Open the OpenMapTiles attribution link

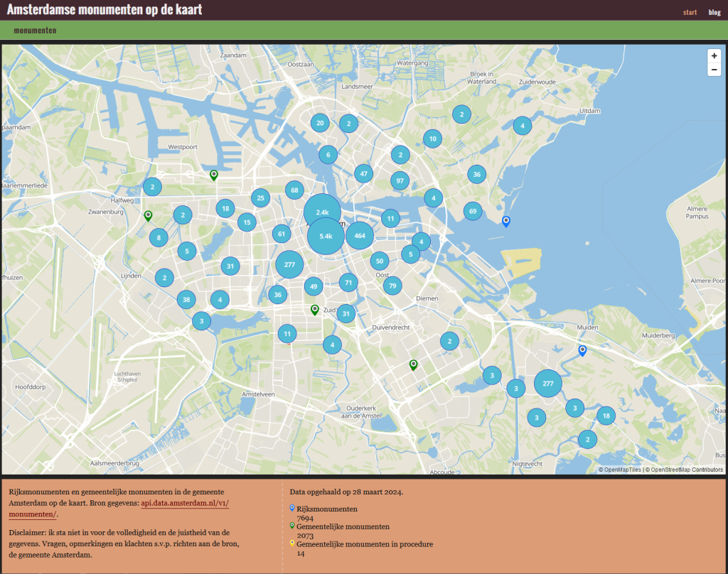click(619, 470)
